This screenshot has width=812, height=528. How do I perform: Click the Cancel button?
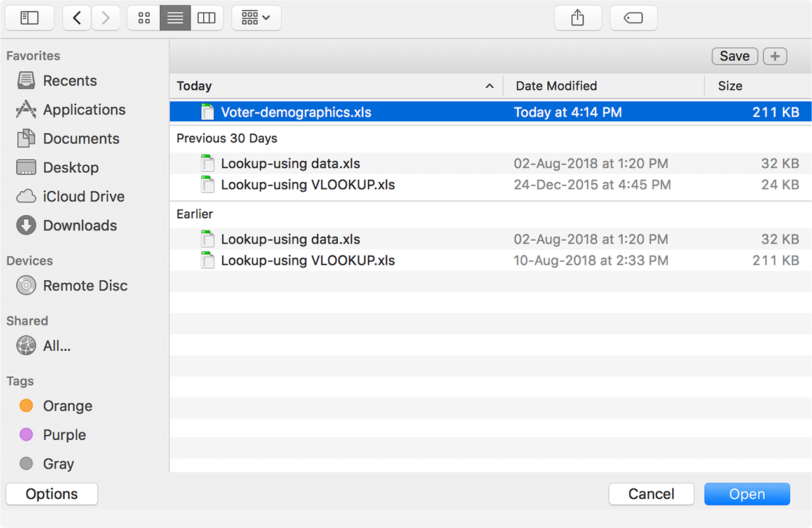coord(651,494)
